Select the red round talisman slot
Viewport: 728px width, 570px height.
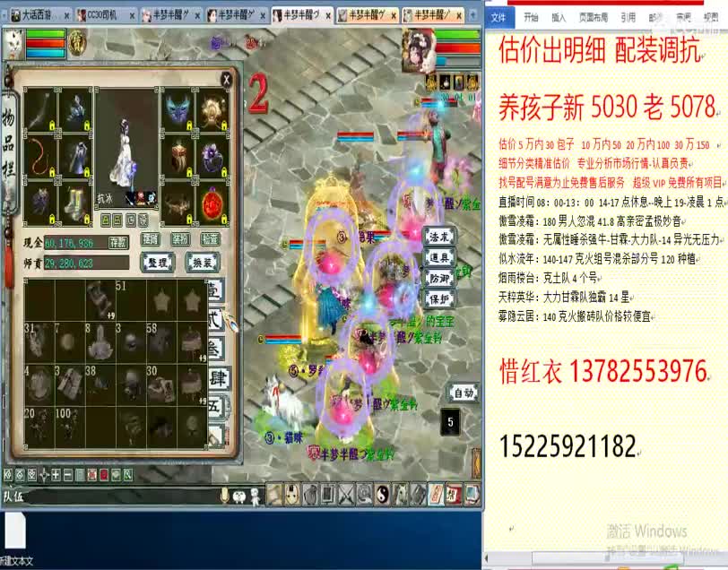(213, 204)
